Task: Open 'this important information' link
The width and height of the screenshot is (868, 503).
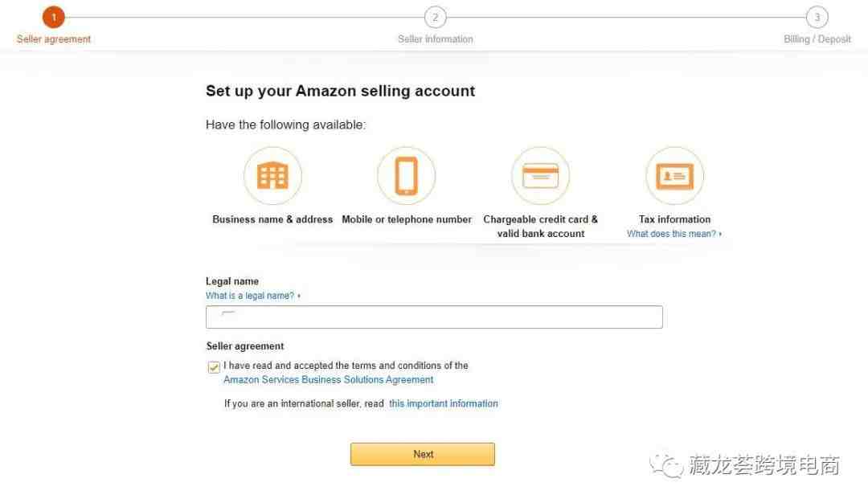Action: [444, 404]
